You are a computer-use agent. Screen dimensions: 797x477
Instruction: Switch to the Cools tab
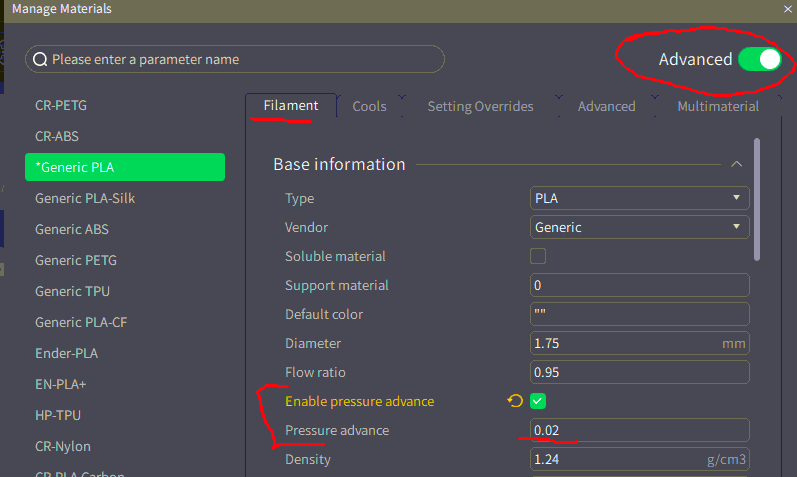point(369,106)
